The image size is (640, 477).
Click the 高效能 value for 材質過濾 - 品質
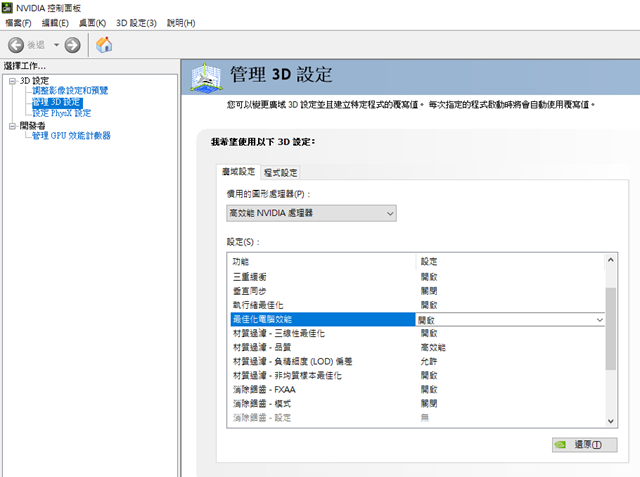433,348
